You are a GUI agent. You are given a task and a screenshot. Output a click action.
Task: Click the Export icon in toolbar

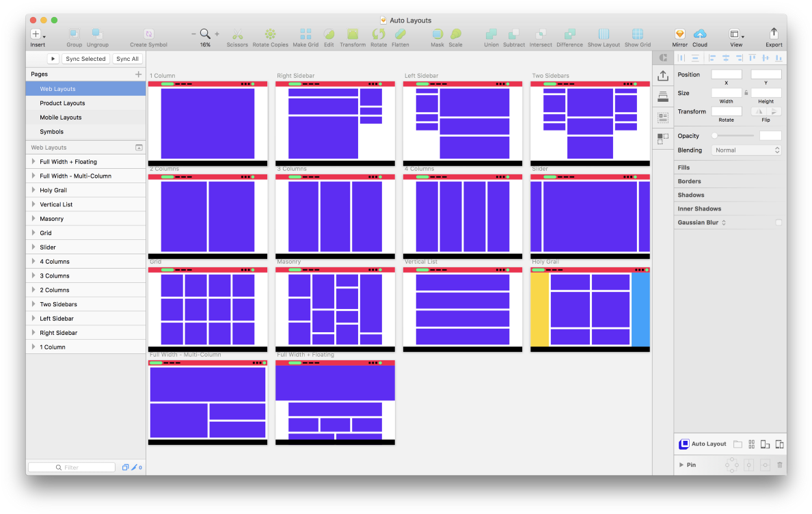pos(774,33)
